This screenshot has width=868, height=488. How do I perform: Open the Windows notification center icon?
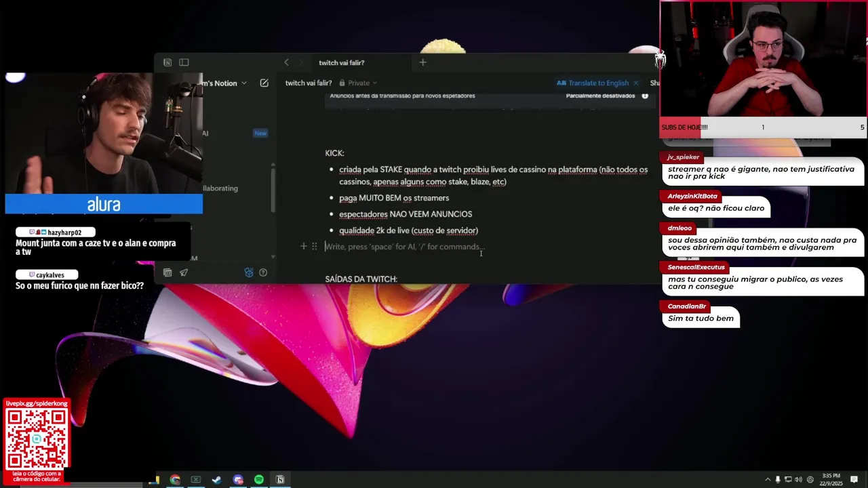(854, 480)
